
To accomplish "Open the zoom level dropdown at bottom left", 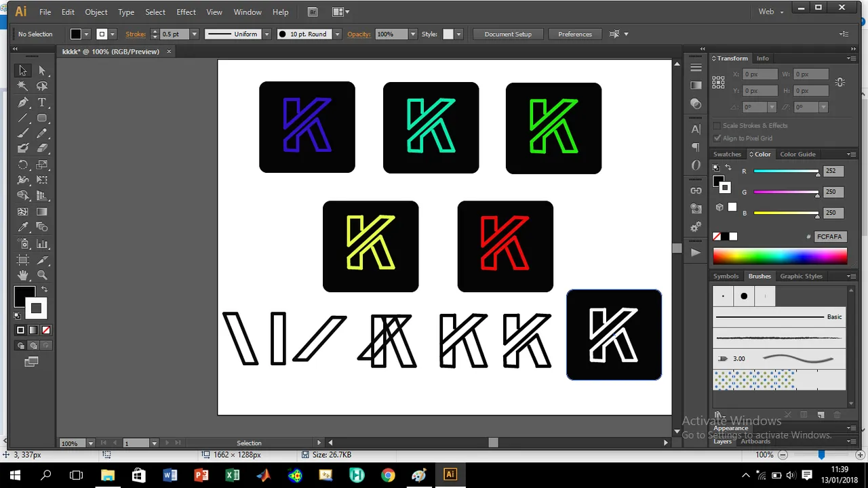I will tap(90, 443).
